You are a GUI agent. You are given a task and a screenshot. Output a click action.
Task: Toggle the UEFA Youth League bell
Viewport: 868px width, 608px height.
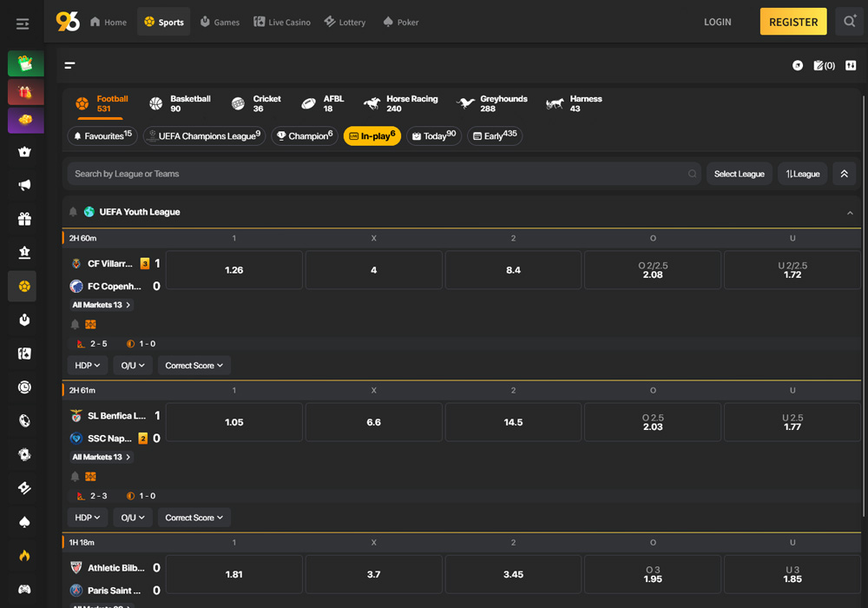click(74, 212)
